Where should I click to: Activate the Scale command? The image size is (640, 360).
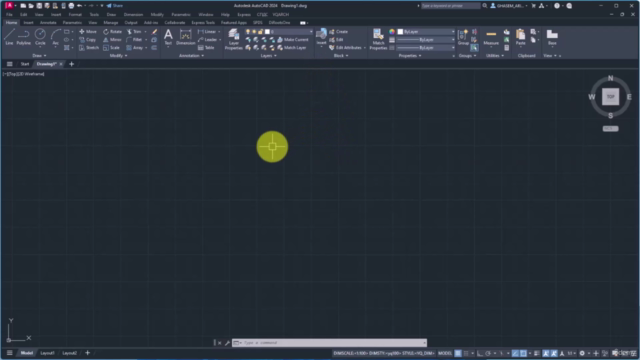[x=111, y=48]
